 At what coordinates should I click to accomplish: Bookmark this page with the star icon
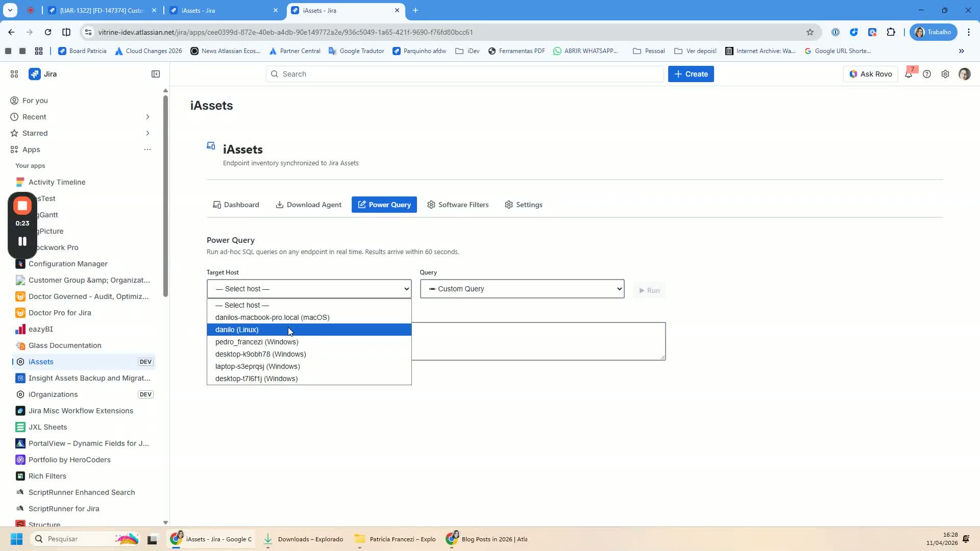[x=810, y=32]
